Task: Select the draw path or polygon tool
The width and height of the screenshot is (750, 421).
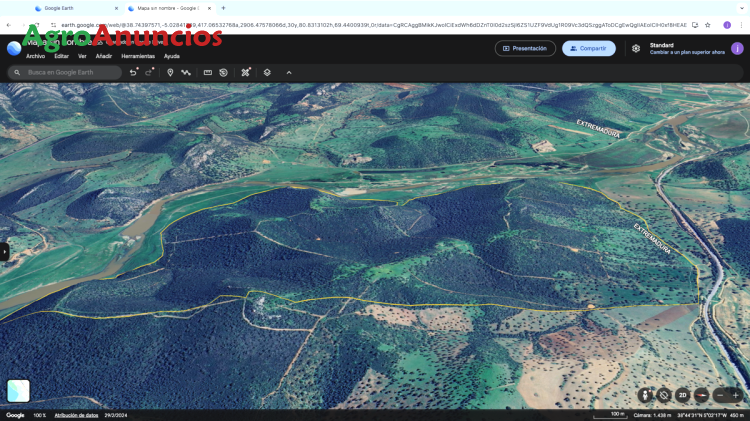Action: [x=186, y=72]
